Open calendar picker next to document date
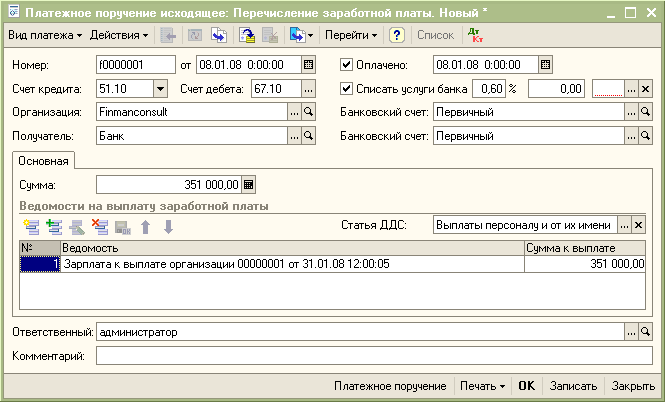 [x=308, y=65]
